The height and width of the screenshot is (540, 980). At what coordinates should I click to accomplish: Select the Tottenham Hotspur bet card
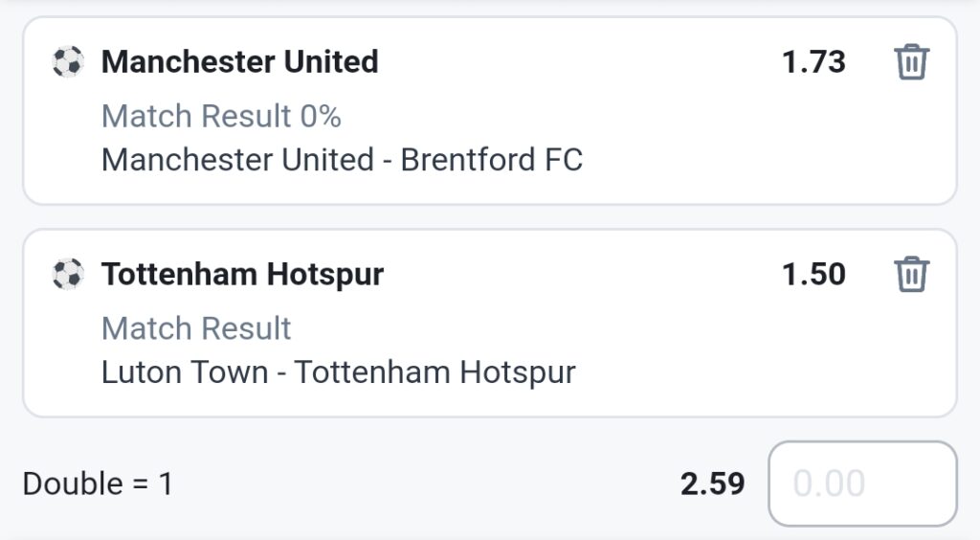490,323
